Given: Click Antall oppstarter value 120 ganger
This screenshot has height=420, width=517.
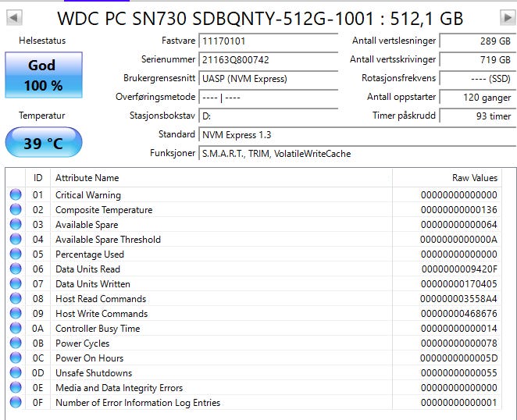Looking at the screenshot, I should [478, 98].
